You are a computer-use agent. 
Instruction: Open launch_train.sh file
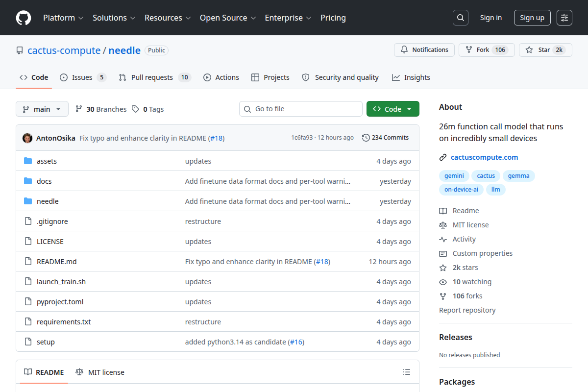point(61,282)
